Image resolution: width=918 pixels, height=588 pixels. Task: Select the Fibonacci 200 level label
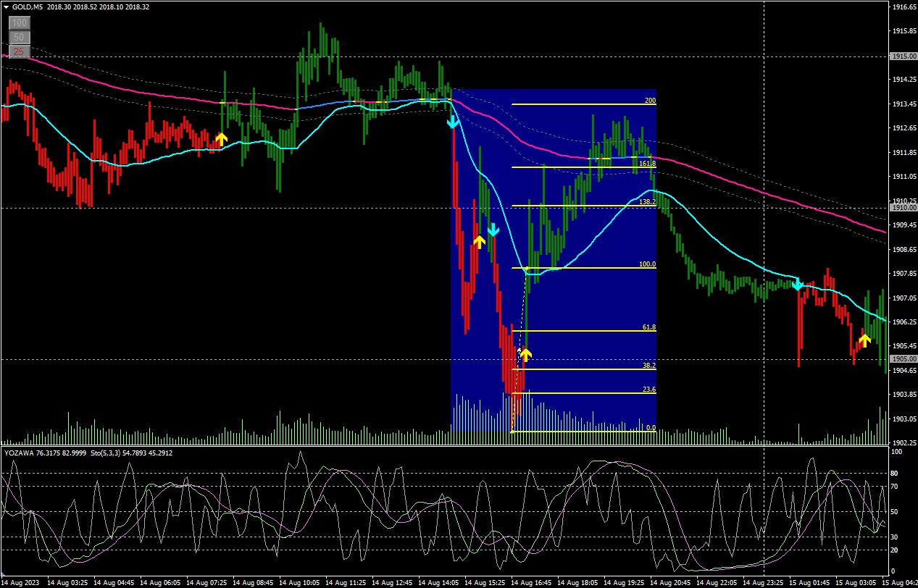tap(650, 101)
